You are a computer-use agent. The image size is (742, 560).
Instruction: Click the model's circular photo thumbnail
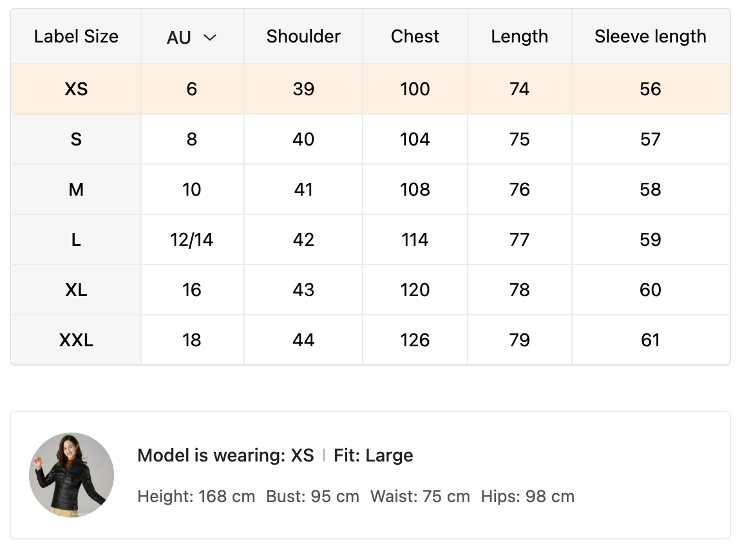click(x=71, y=475)
